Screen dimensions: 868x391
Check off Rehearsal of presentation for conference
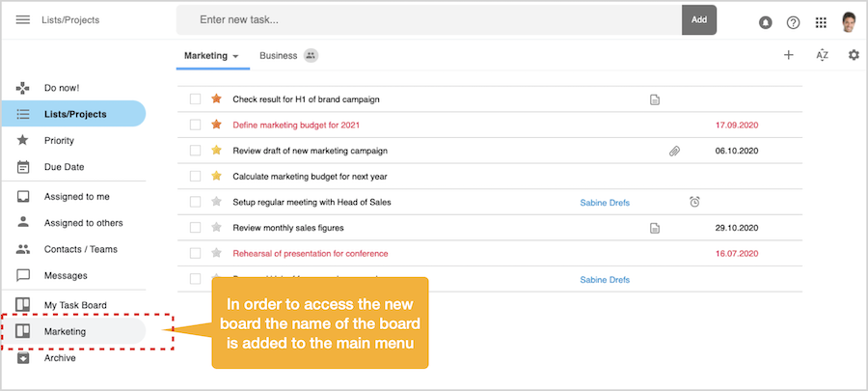(195, 253)
